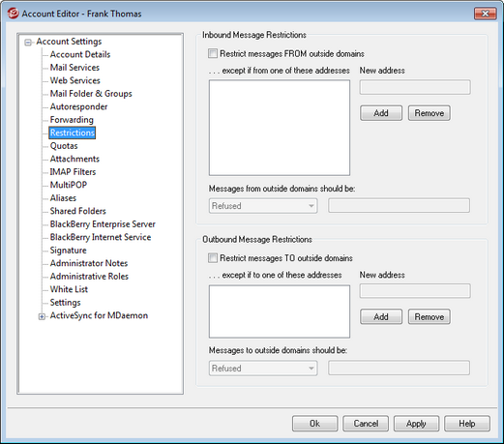
Task: Open the outbound Refused dropdown
Action: (263, 368)
